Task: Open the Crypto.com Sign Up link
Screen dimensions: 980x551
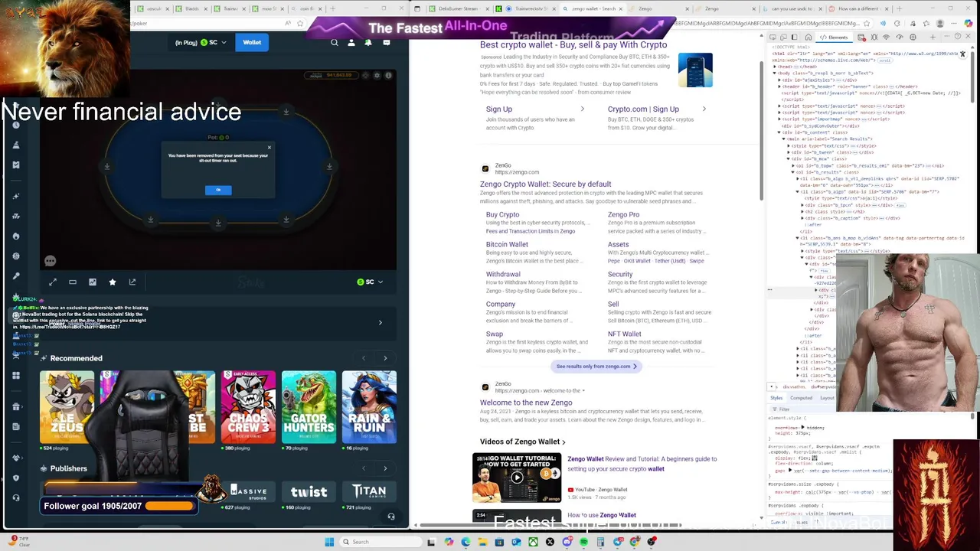Action: pos(643,109)
